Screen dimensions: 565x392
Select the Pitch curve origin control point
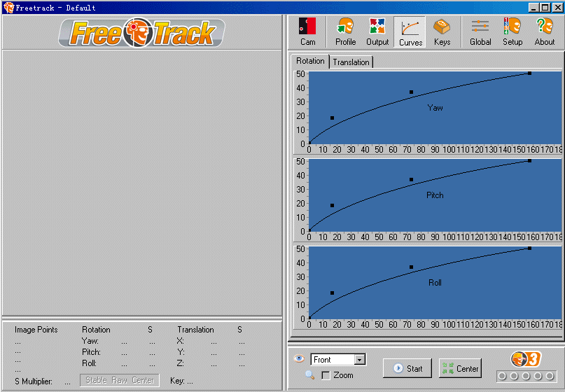pyautogui.click(x=309, y=230)
